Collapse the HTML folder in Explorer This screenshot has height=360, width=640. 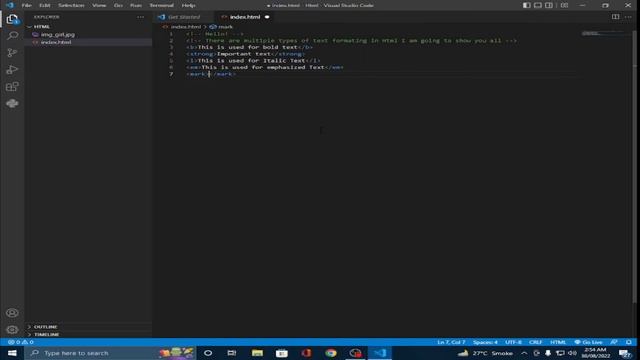tap(42, 27)
